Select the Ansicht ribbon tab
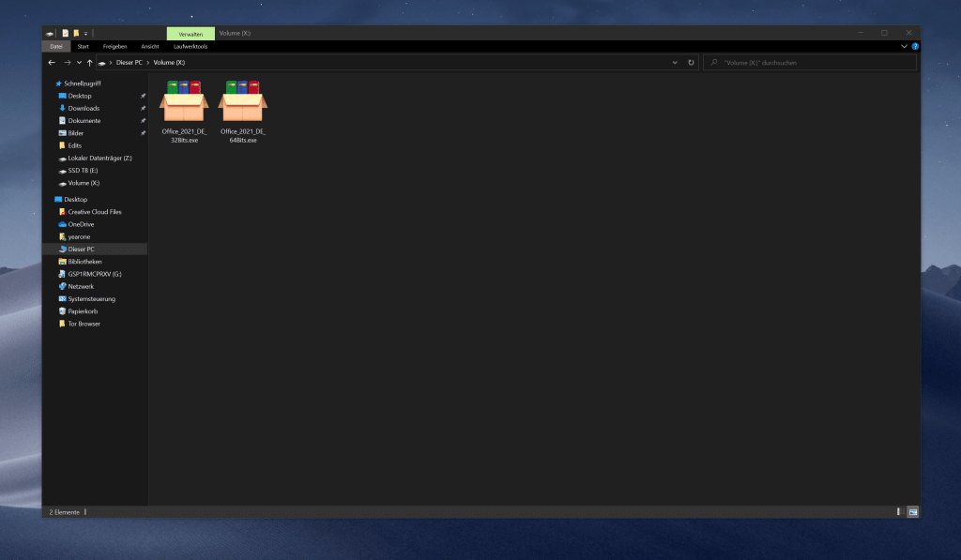 [x=150, y=47]
